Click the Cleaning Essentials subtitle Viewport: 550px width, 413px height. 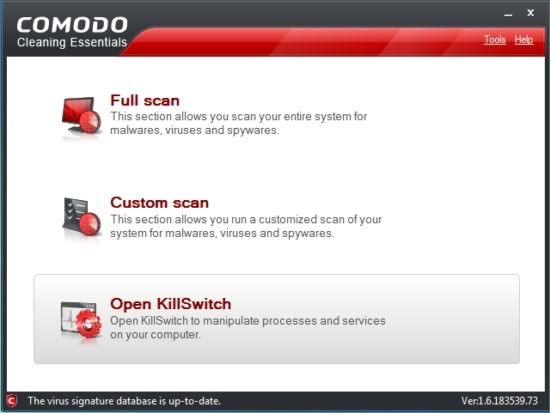click(x=72, y=42)
